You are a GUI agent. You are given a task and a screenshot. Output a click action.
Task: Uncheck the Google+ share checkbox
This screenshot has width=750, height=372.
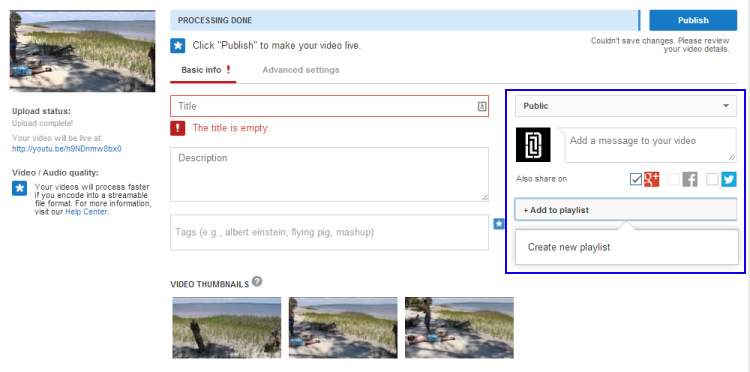pos(636,180)
